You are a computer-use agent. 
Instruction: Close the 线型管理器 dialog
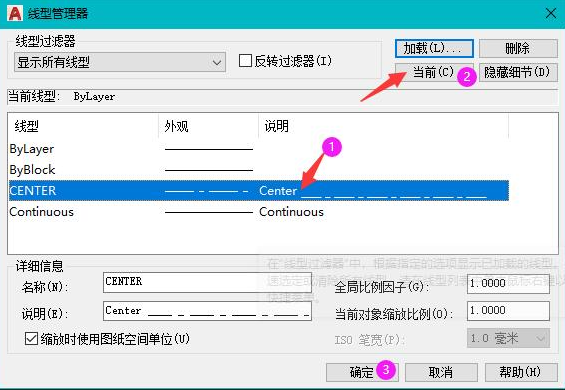tap(551, 14)
